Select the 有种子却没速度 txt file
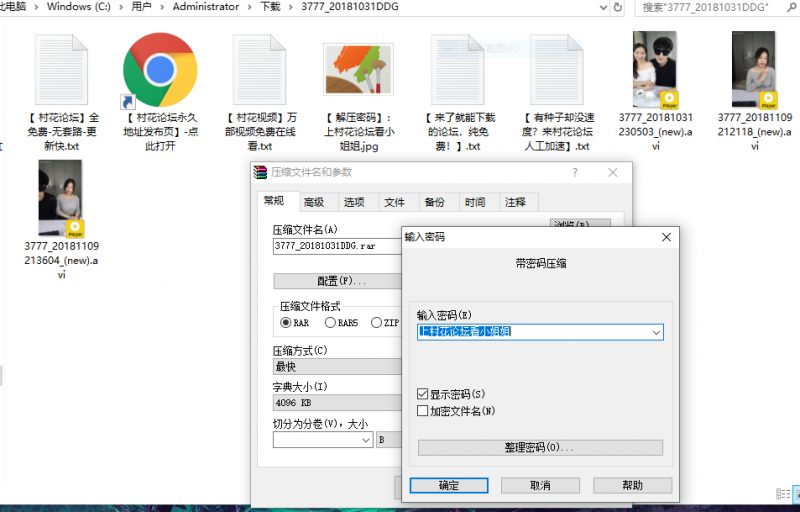This screenshot has height=512, width=800. click(557, 70)
